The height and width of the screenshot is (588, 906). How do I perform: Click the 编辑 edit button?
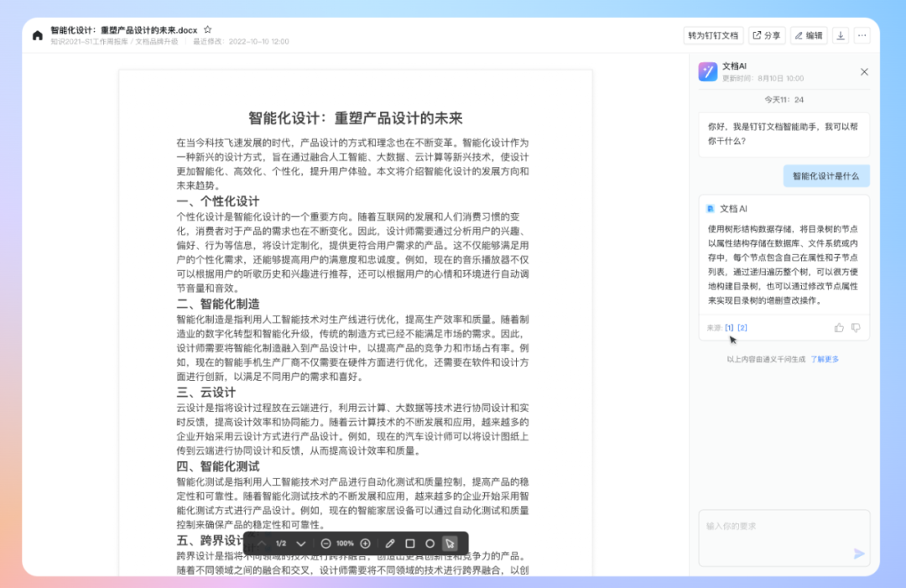[809, 35]
